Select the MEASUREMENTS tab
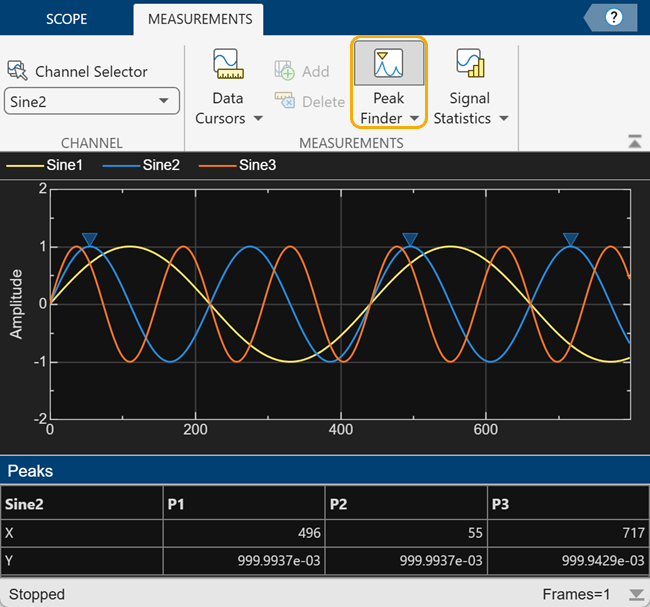The height and width of the screenshot is (607, 650). (200, 19)
